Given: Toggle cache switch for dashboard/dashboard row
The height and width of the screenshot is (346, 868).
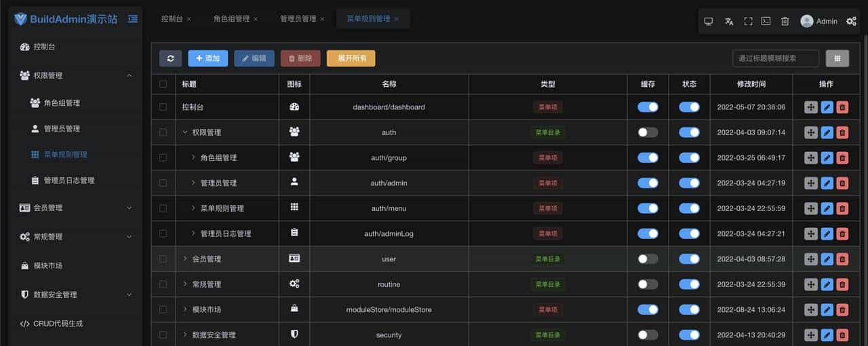Looking at the screenshot, I should (x=648, y=107).
